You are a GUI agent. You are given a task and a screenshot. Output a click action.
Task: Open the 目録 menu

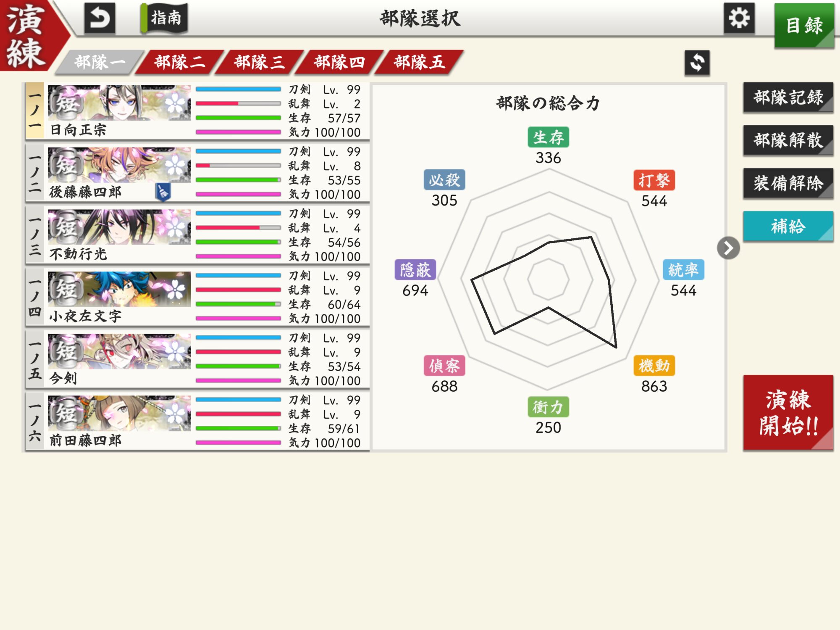point(804,25)
